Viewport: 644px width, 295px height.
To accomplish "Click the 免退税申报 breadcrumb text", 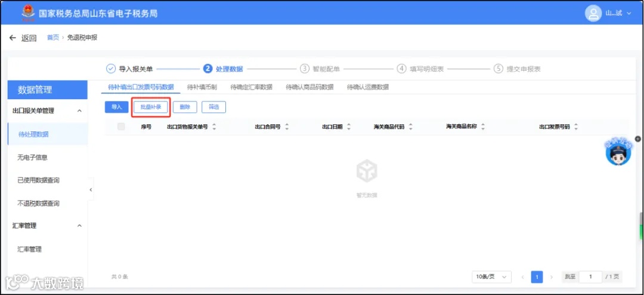I will [82, 38].
